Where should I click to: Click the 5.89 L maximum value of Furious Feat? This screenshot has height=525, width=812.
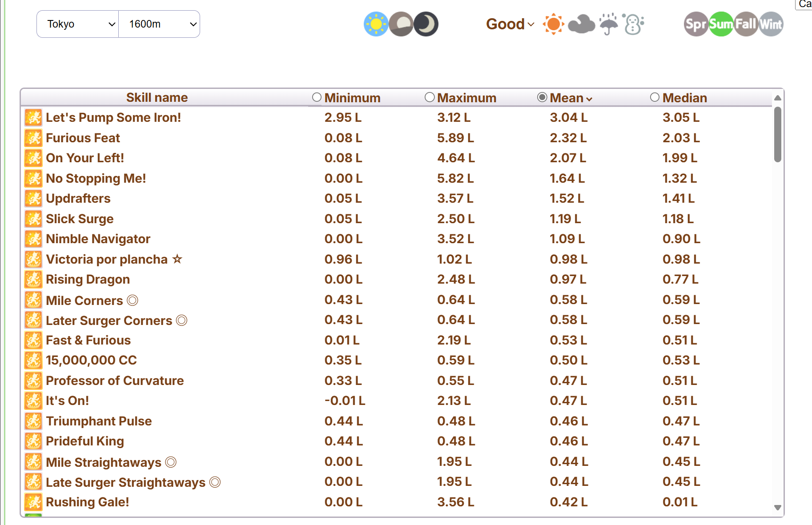point(455,138)
